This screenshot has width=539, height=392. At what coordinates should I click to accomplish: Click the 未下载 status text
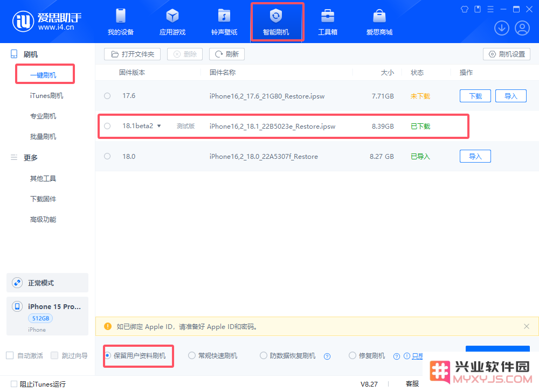(420, 96)
